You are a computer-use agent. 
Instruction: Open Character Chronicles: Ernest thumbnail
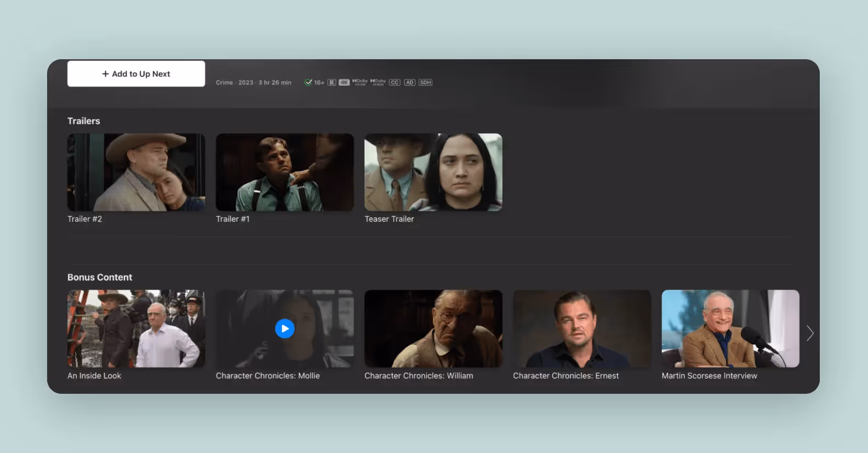[x=582, y=329]
